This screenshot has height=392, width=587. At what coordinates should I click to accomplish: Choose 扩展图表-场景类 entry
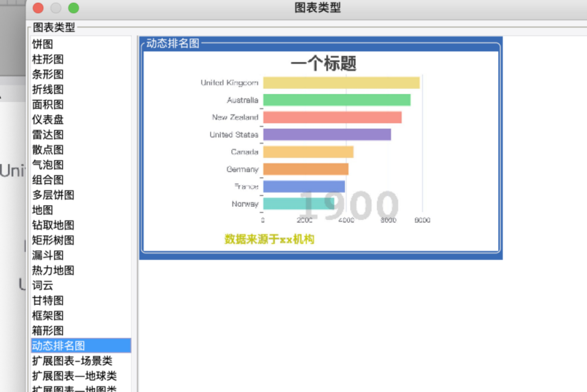point(72,361)
